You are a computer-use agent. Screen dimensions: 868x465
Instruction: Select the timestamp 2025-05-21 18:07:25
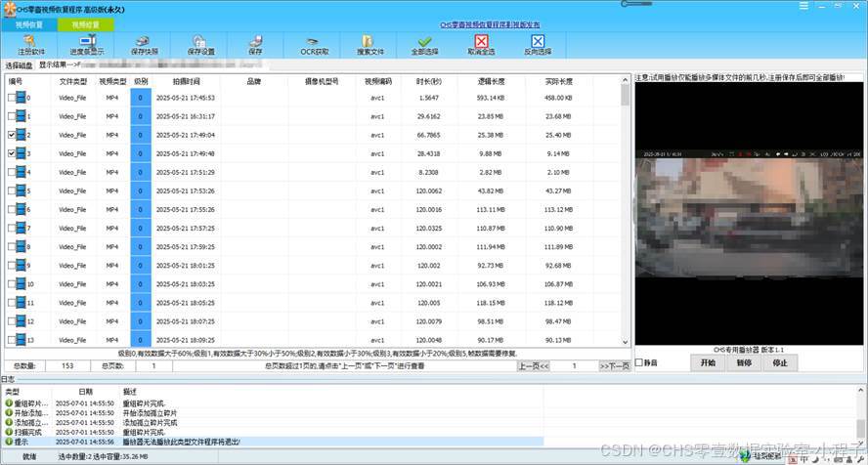[186, 321]
